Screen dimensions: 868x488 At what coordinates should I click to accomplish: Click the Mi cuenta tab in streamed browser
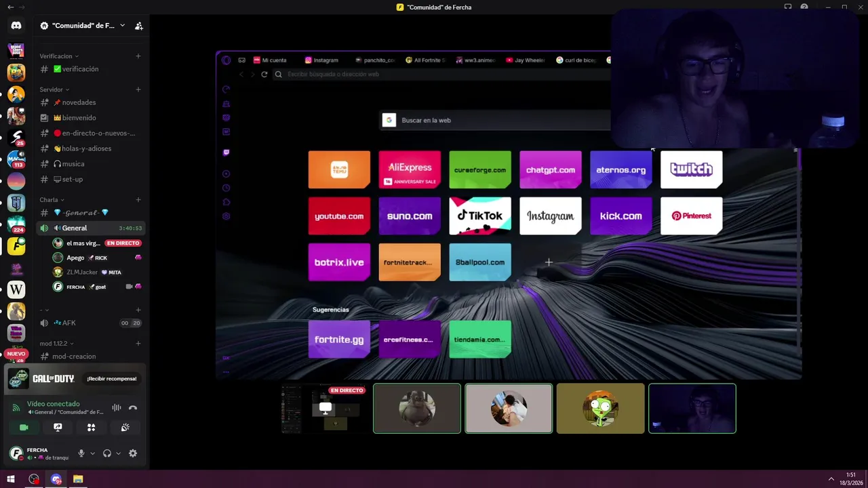point(270,60)
